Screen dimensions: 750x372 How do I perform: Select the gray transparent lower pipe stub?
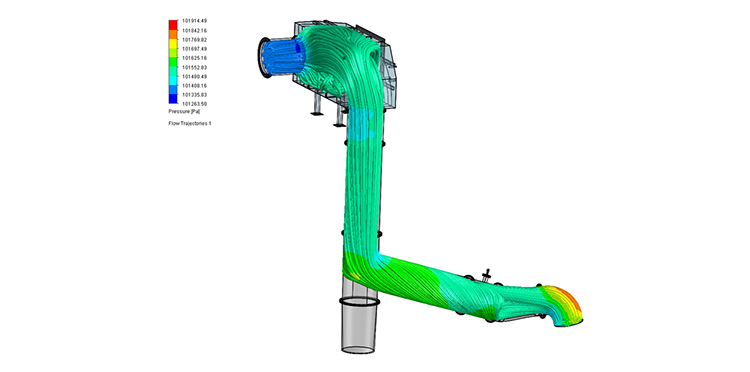(x=359, y=316)
